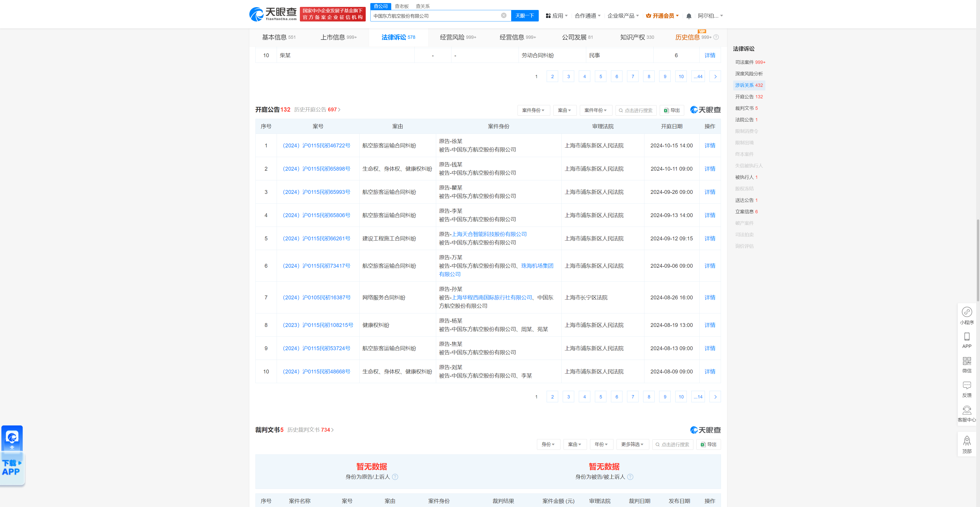The width and height of the screenshot is (980, 507).
Task: Click 天眼一下 search button
Action: 525,16
